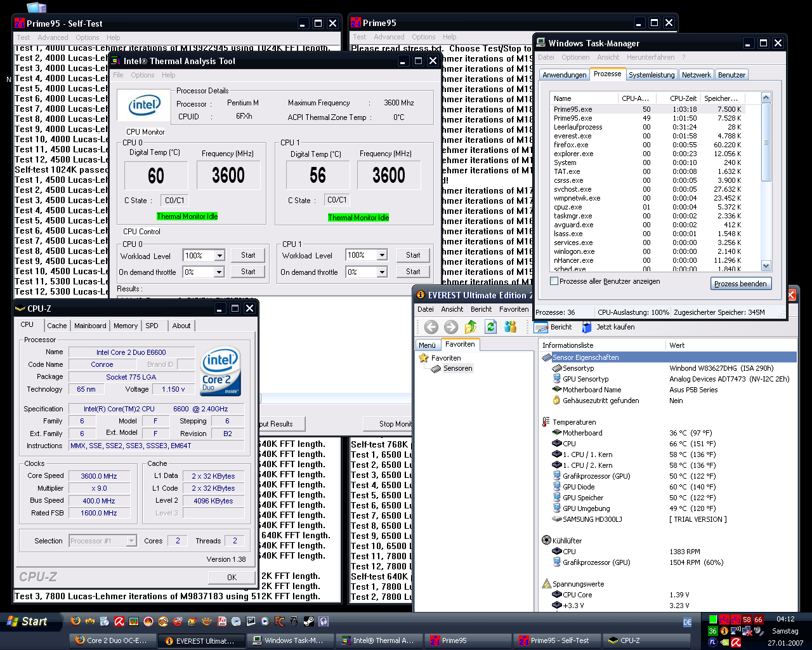812x650 pixels.
Task: Click the tray temperature icon showing 58
Action: pos(747,619)
